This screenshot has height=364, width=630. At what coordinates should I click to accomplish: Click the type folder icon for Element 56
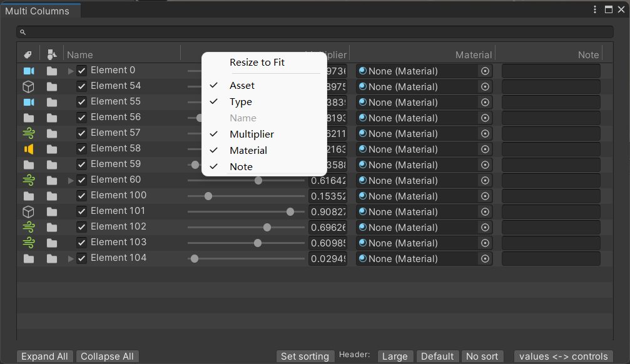tap(52, 118)
